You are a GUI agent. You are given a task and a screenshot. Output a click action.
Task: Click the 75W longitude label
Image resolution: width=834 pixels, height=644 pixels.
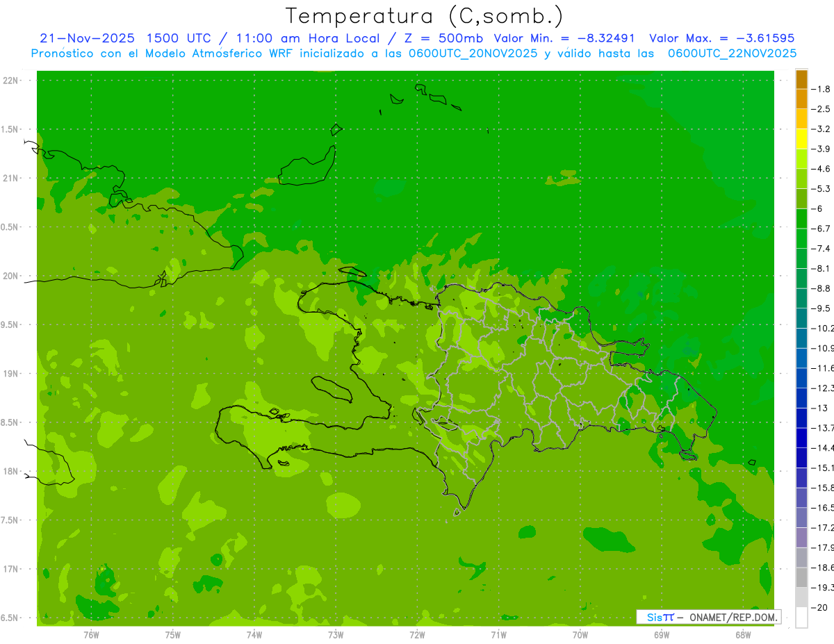tap(173, 634)
